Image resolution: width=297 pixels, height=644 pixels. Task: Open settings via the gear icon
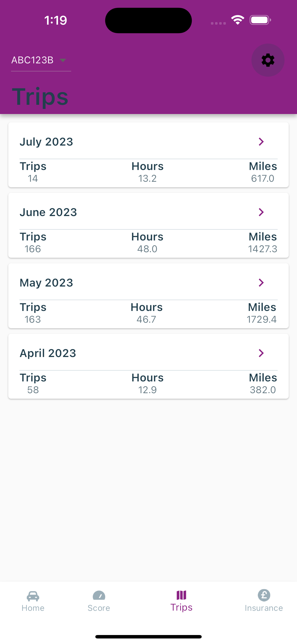point(268,60)
